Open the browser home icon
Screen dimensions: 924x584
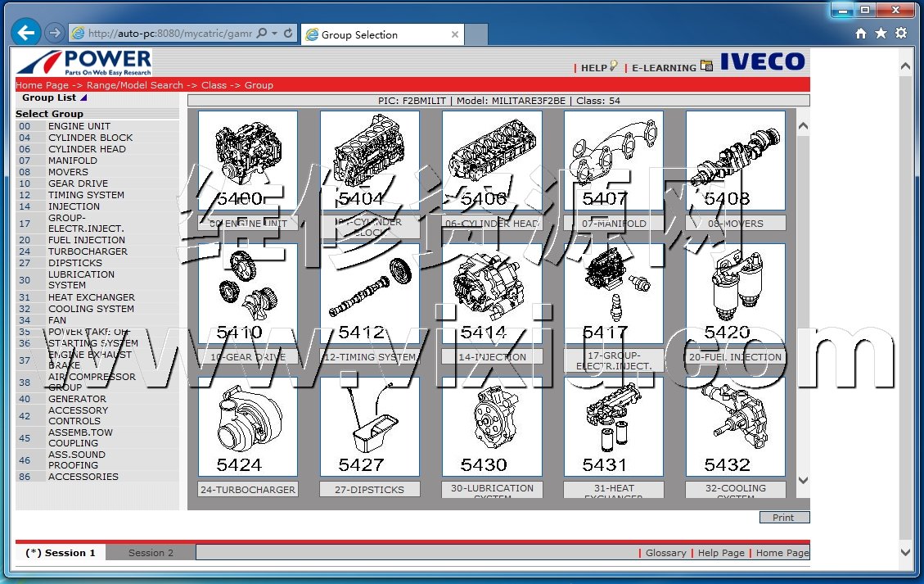coord(860,34)
